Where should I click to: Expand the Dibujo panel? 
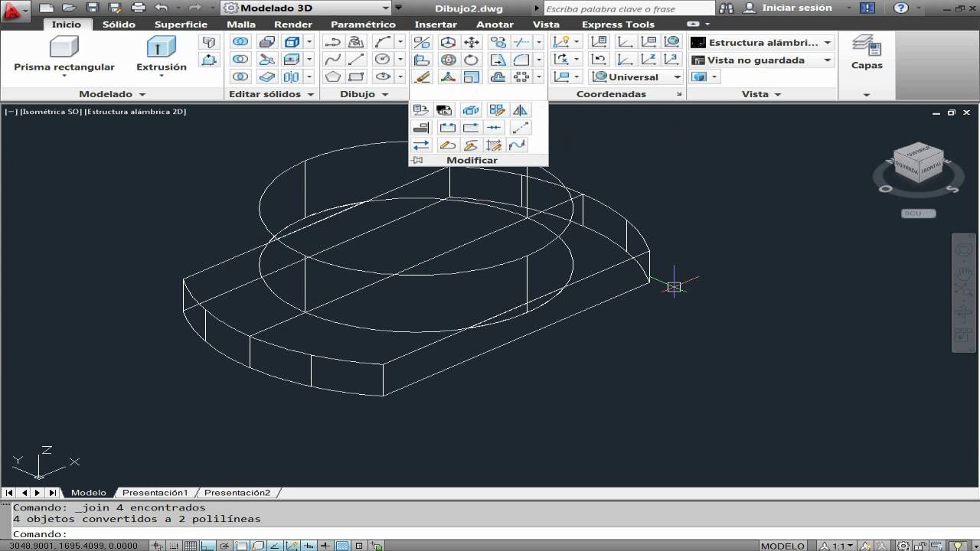364,94
